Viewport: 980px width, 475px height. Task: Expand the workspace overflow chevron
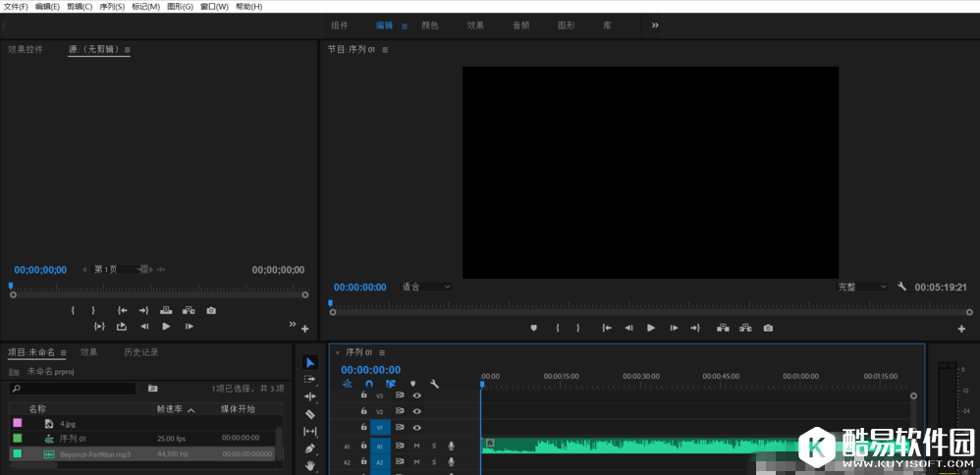click(x=655, y=25)
